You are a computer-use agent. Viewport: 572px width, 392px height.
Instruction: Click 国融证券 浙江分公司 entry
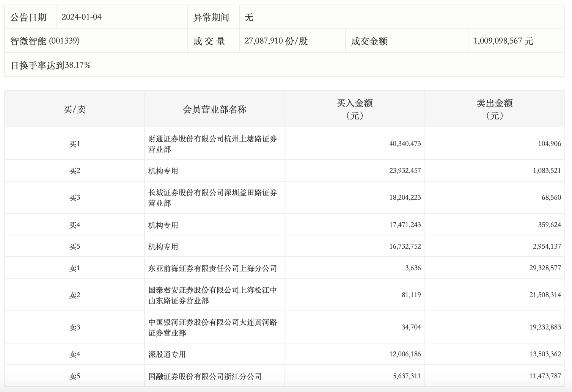point(205,376)
